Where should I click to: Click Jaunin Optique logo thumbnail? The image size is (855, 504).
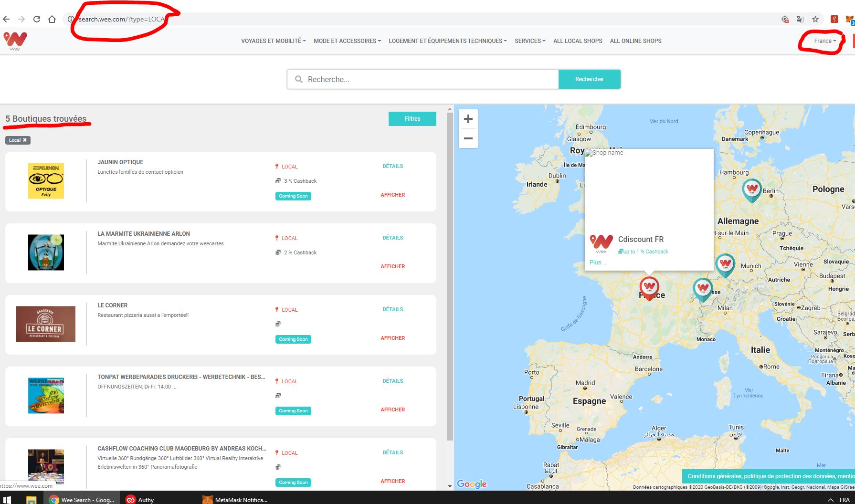(x=46, y=181)
